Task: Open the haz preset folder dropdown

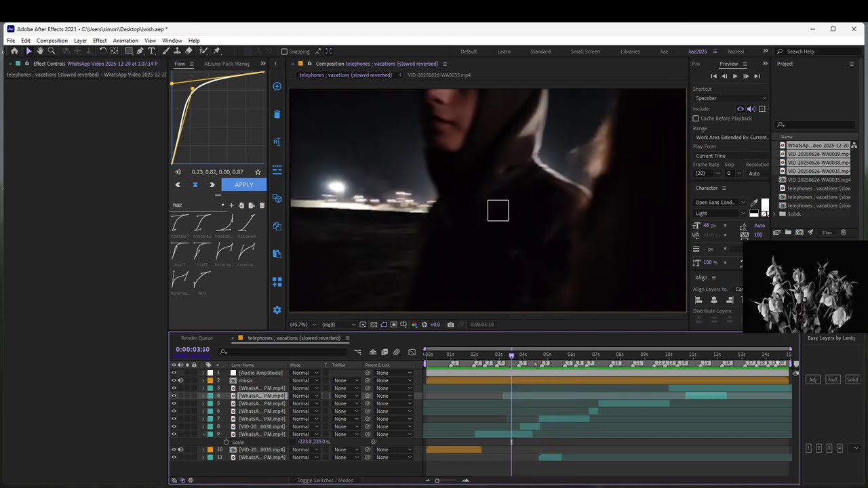Action: tap(198, 205)
